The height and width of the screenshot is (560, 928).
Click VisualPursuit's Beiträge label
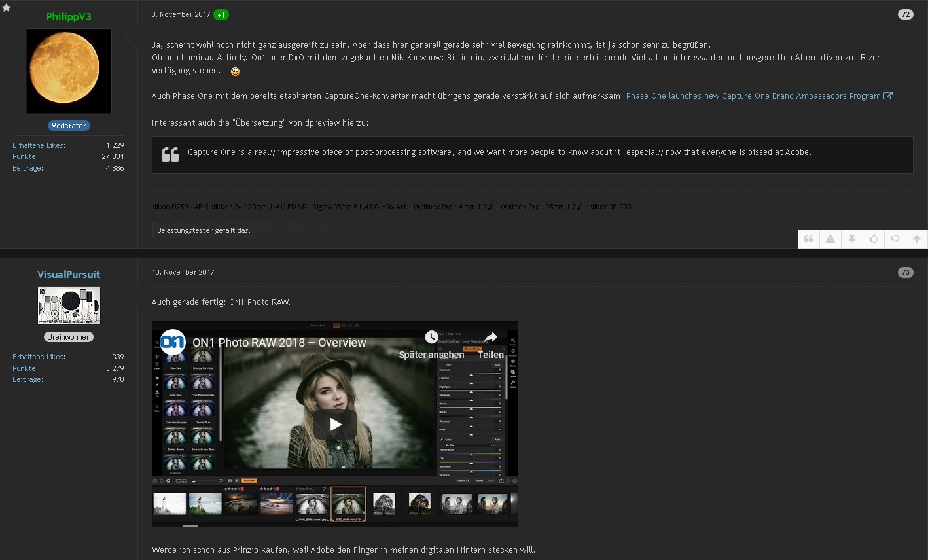(x=28, y=379)
